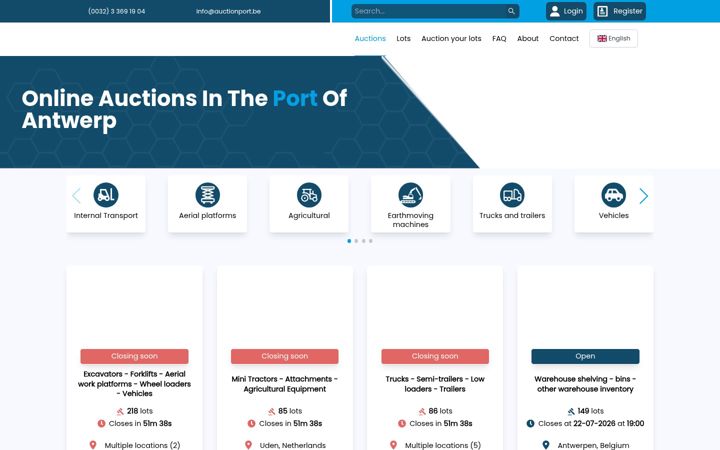Open the Lots menu item

(x=404, y=39)
